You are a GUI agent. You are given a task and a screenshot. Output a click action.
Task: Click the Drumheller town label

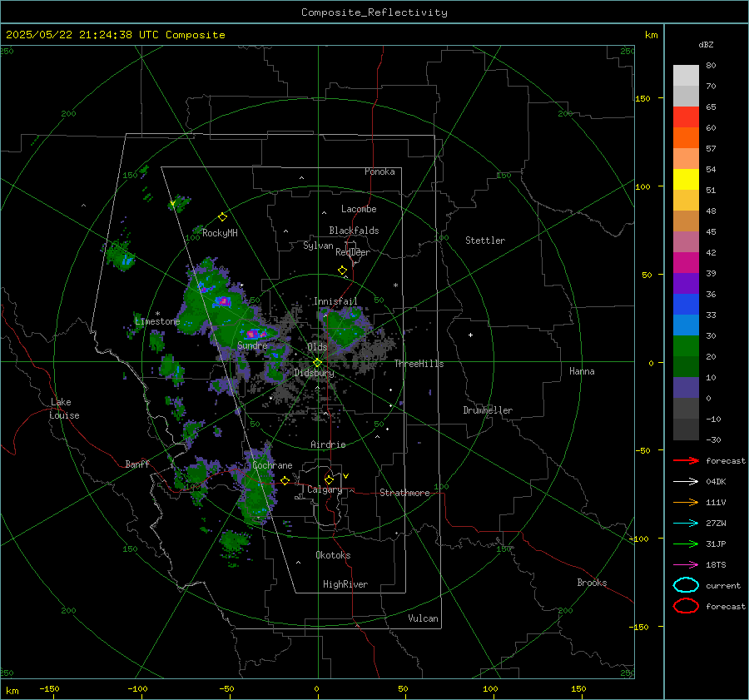click(488, 410)
